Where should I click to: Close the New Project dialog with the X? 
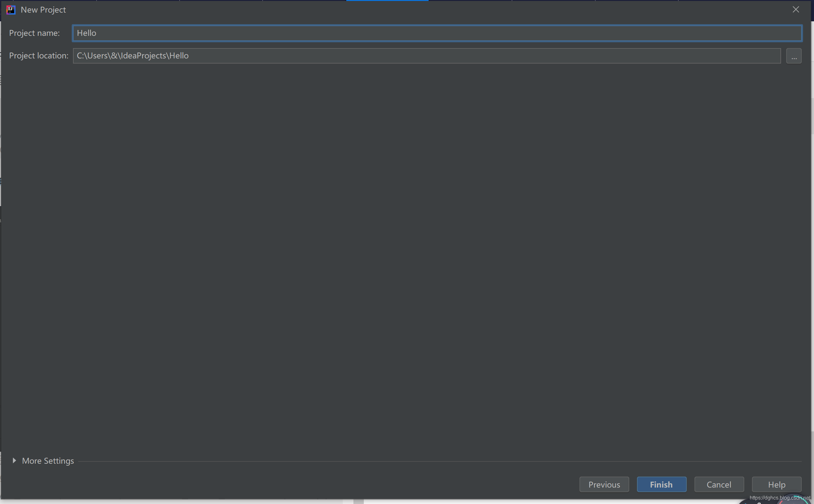coord(796,10)
